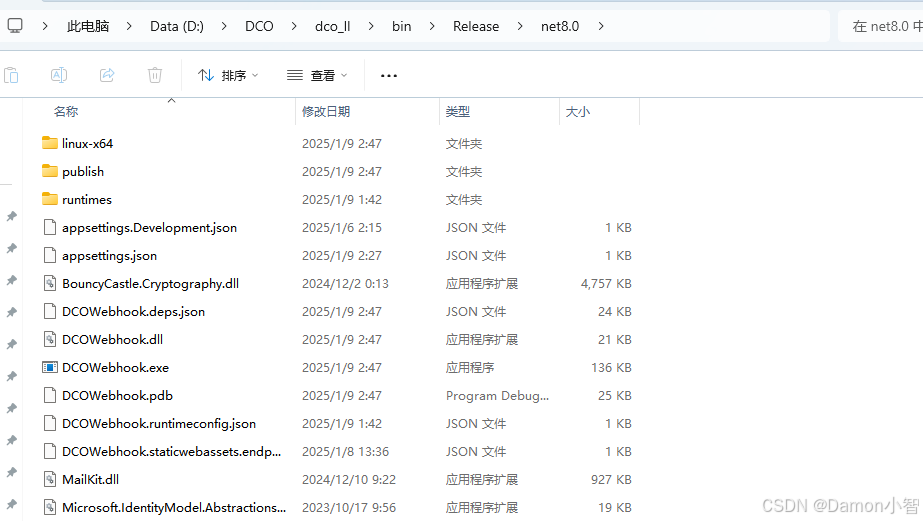Navigate to Release folder in breadcrumb
Screen dimensions: 923x521
pyautogui.click(x=476, y=26)
